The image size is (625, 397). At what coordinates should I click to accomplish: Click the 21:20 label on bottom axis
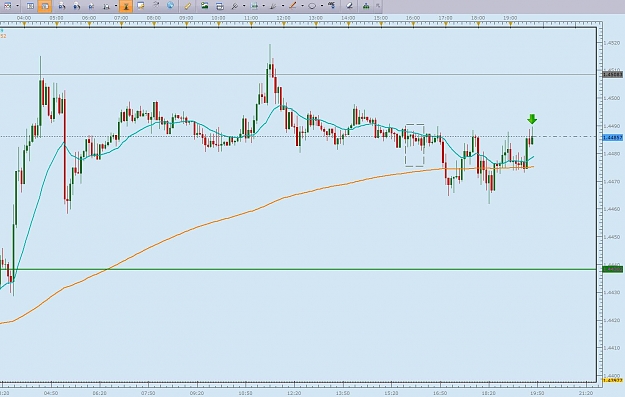point(586,393)
